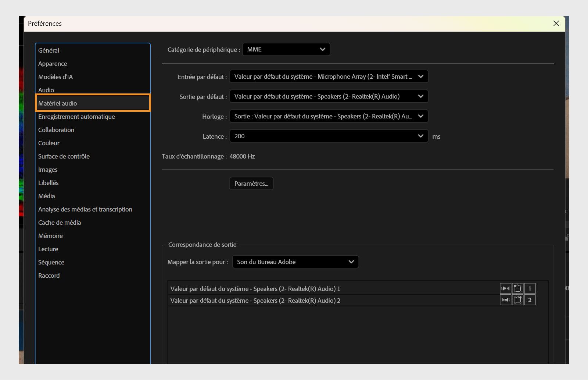Open the Général preferences page
The image size is (588, 380).
click(x=49, y=50)
